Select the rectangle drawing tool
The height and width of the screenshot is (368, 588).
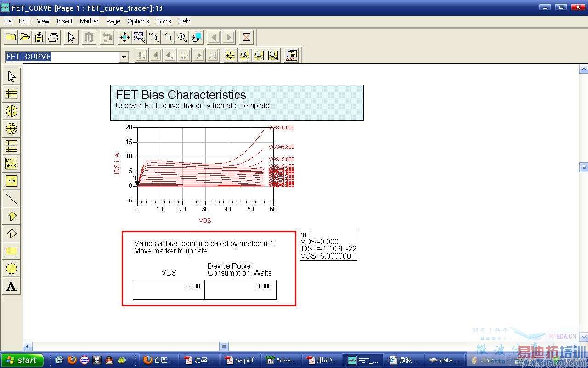tap(11, 251)
